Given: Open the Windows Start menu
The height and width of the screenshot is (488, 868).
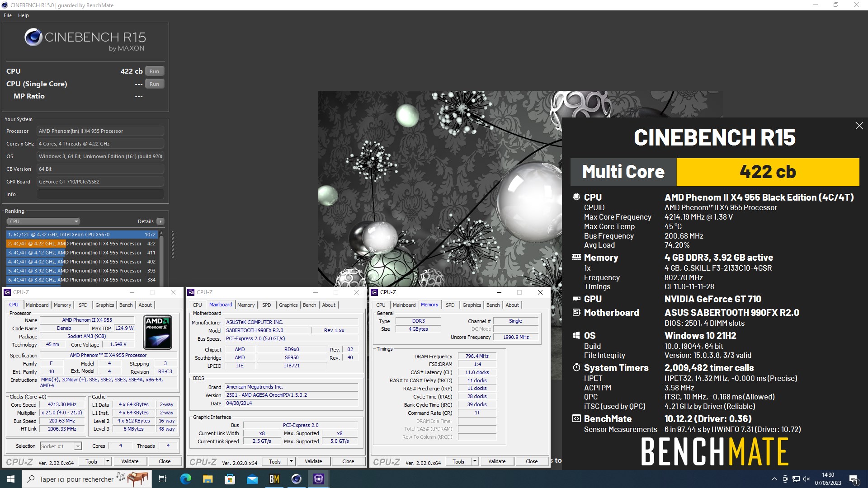Looking at the screenshot, I should pos(11,479).
